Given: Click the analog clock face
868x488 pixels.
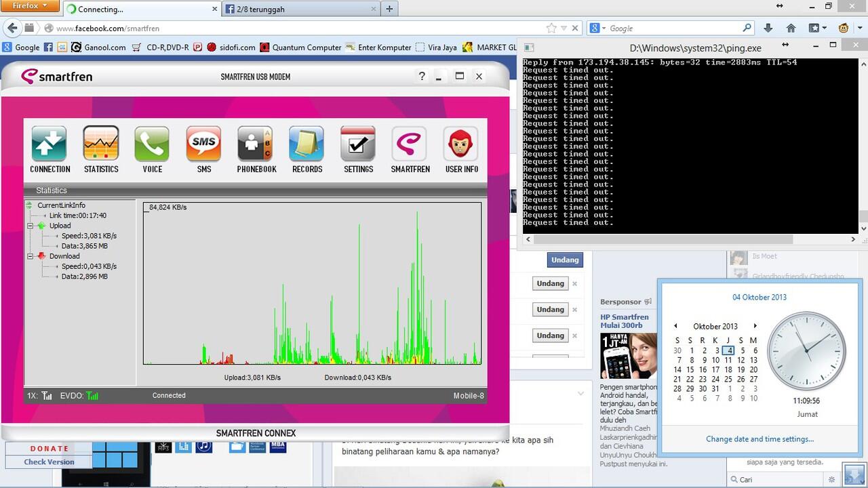Looking at the screenshot, I should pyautogui.click(x=807, y=351).
